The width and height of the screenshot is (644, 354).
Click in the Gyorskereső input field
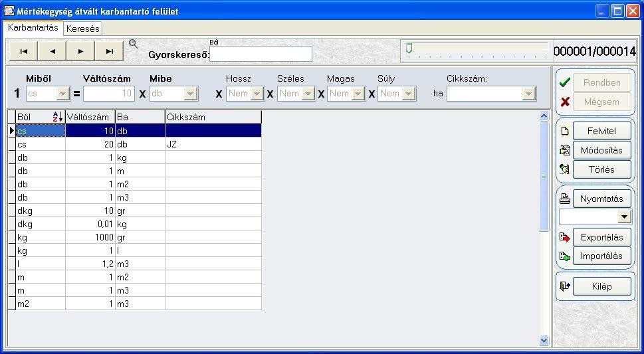tap(261, 54)
